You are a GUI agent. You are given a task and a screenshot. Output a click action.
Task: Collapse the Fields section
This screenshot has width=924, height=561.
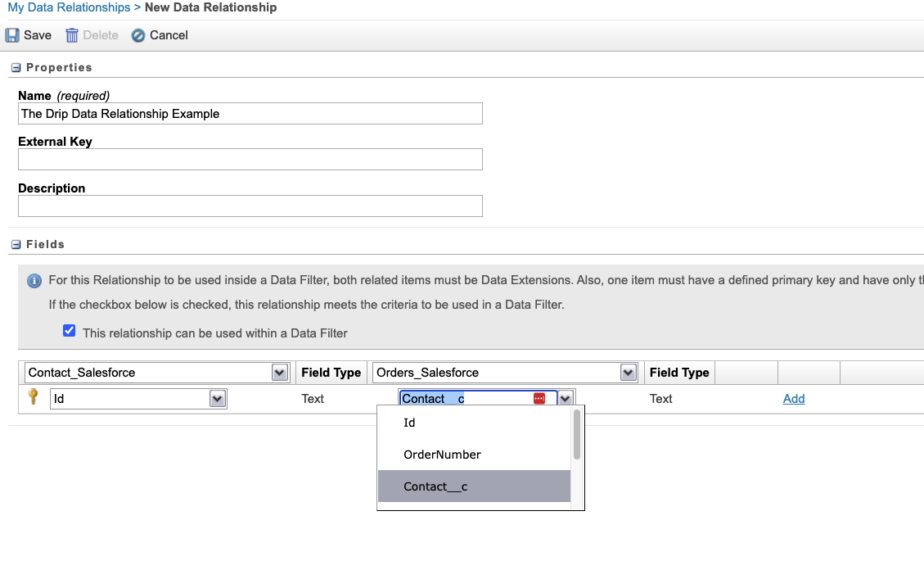(16, 245)
